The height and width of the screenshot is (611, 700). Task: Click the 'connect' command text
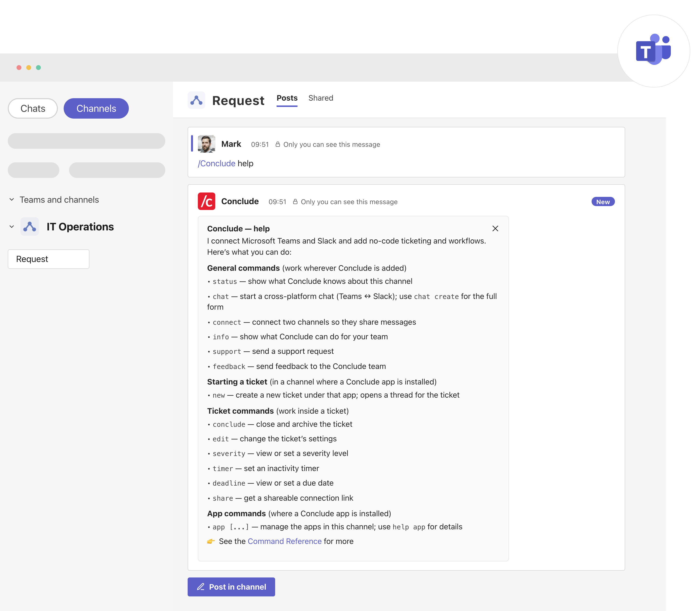pos(227,322)
